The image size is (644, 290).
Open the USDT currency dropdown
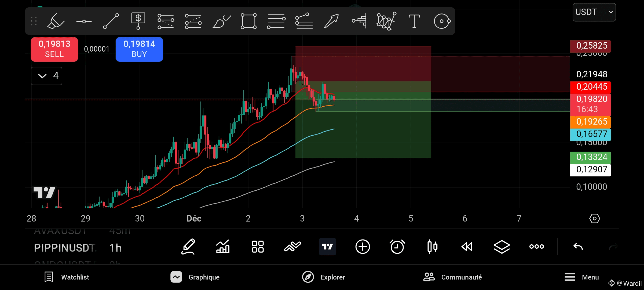click(594, 12)
